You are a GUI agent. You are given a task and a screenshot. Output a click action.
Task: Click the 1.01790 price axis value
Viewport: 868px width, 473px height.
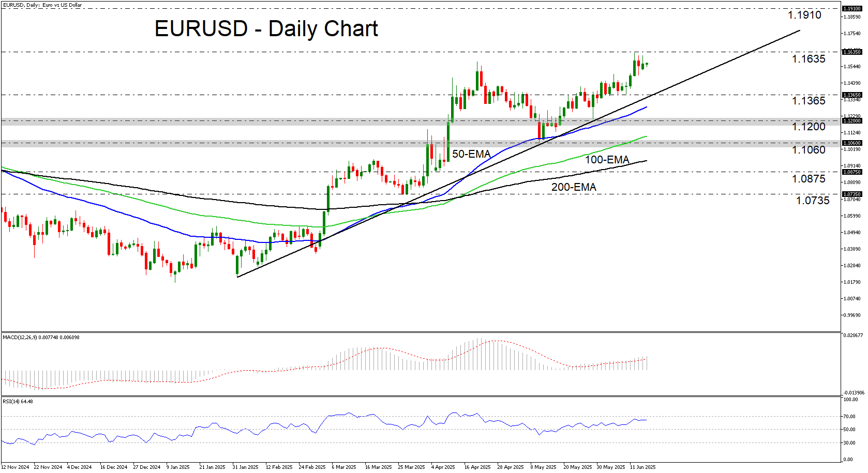click(x=852, y=282)
